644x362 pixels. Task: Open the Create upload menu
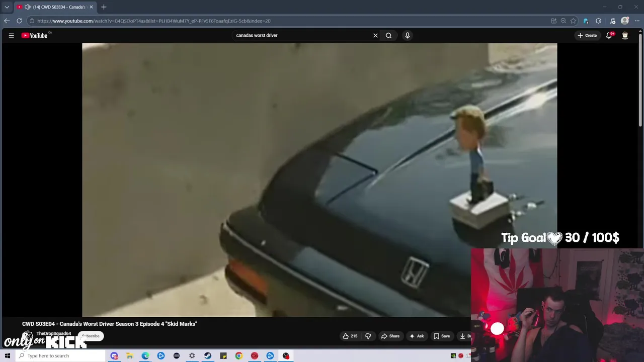coord(587,35)
